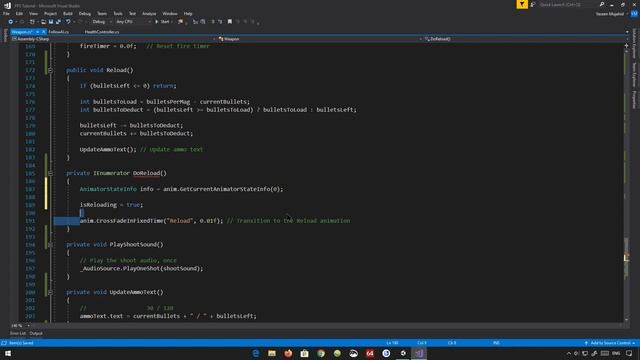Viewport: 640px width, 360px height.
Task: Open the Debug menu
Action: pos(84,13)
